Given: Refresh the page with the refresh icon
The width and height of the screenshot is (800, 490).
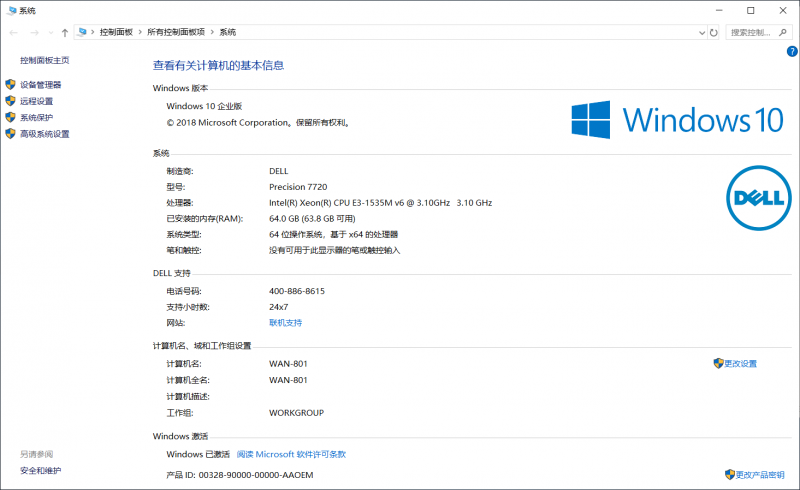Looking at the screenshot, I should [x=714, y=33].
